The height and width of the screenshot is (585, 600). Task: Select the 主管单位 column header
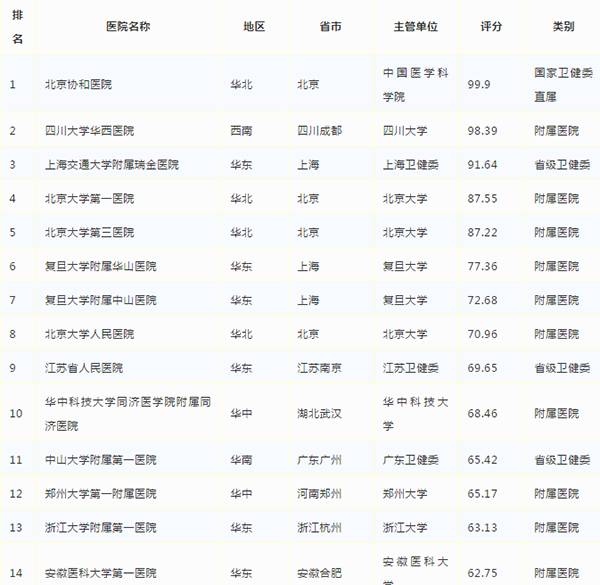(x=410, y=27)
